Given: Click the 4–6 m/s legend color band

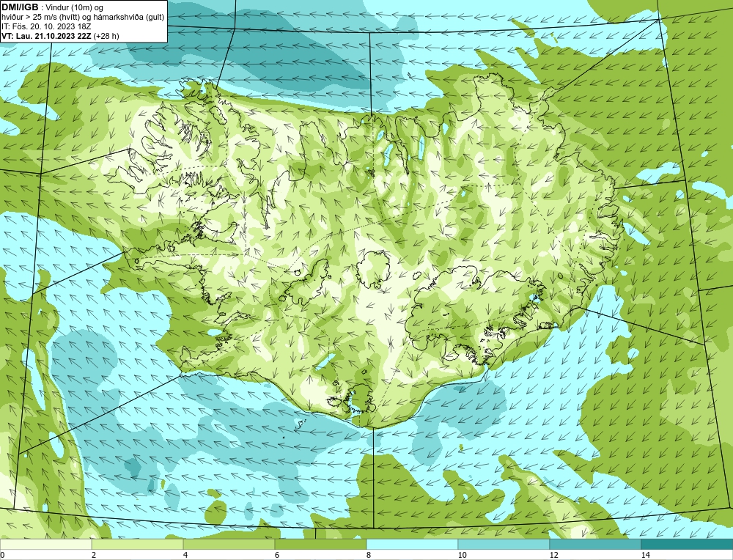Looking at the screenshot, I should [229, 544].
